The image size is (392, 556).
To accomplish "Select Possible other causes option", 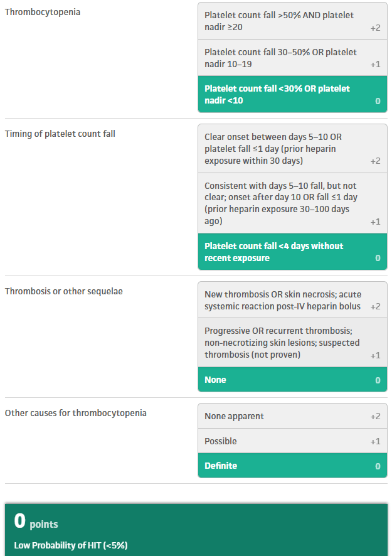I will [x=292, y=441].
